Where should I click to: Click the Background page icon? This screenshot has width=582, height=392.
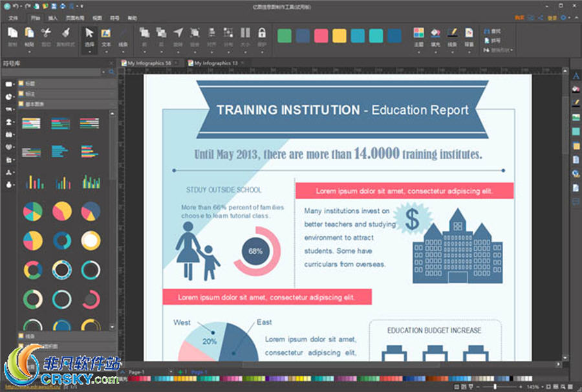tap(469, 32)
